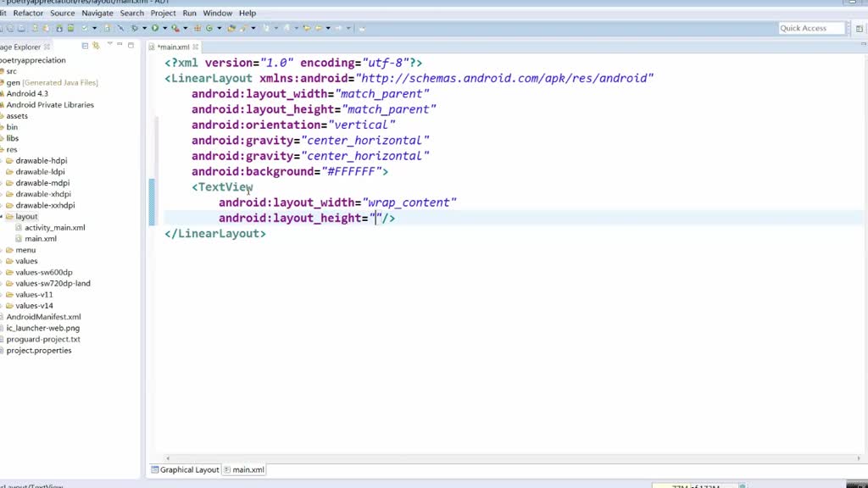The width and height of the screenshot is (868, 488).
Task: Click the Lint check checkbox icon
Action: click(85, 28)
